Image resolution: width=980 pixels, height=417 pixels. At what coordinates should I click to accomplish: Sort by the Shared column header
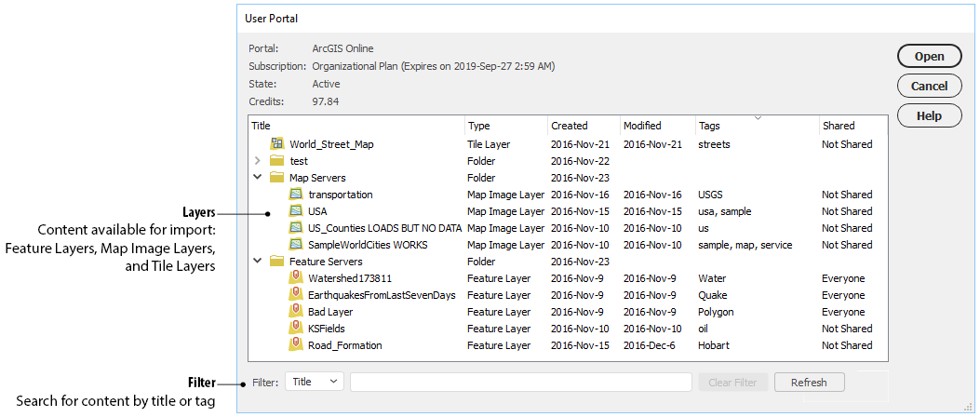pyautogui.click(x=852, y=126)
